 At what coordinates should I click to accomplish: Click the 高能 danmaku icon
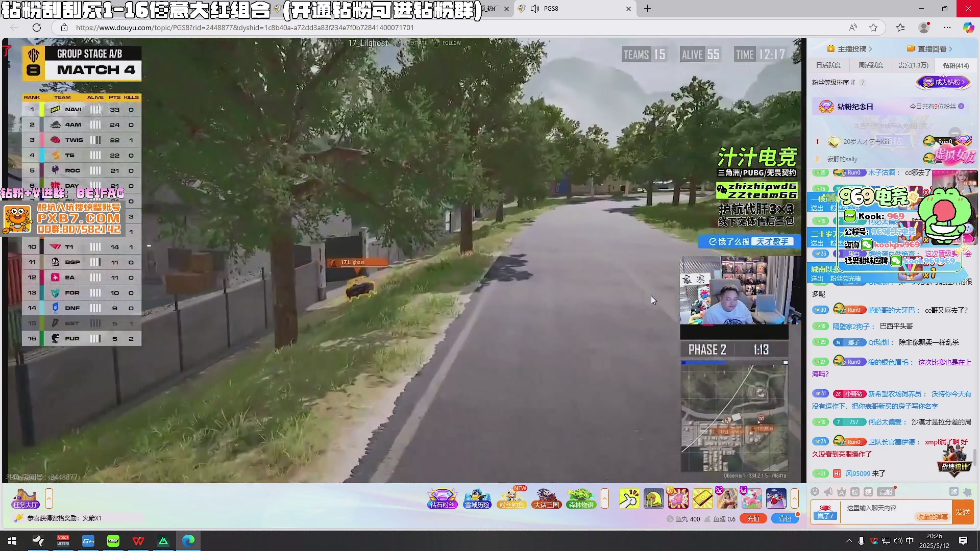pos(886,492)
